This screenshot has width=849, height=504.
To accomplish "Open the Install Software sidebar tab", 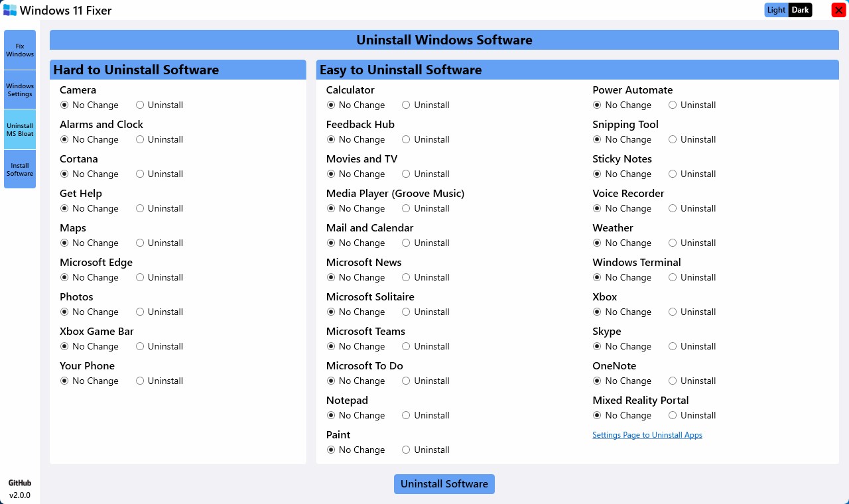I will pyautogui.click(x=19, y=169).
